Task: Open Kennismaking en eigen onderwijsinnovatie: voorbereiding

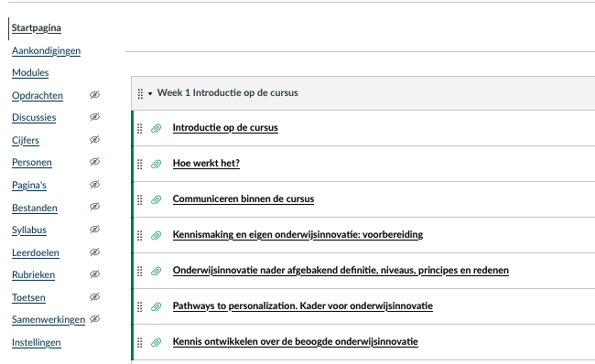Action: tap(297, 235)
